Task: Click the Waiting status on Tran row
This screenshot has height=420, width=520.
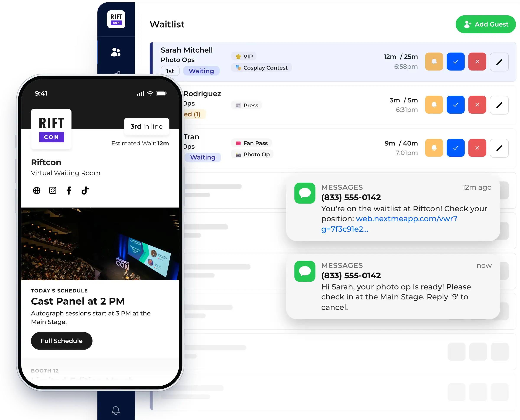Action: click(203, 157)
